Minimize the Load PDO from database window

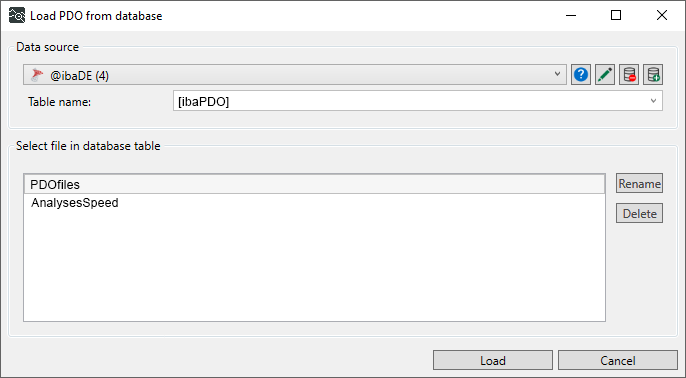[570, 15]
